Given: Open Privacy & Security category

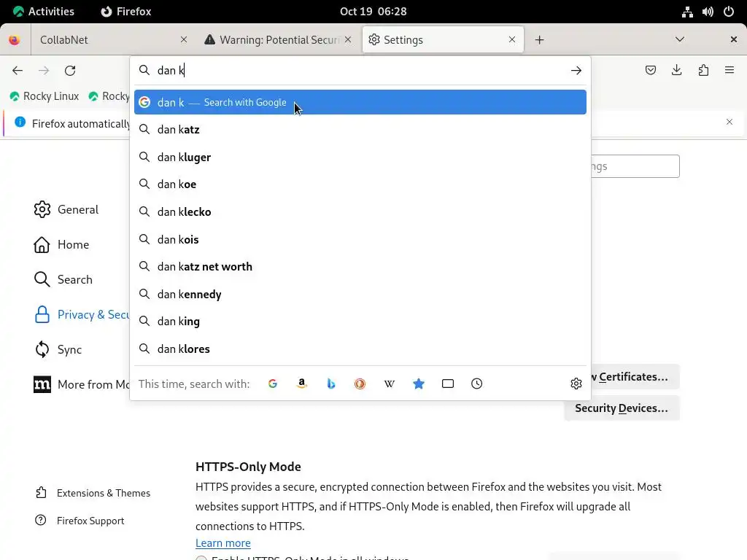Looking at the screenshot, I should click(x=82, y=315).
